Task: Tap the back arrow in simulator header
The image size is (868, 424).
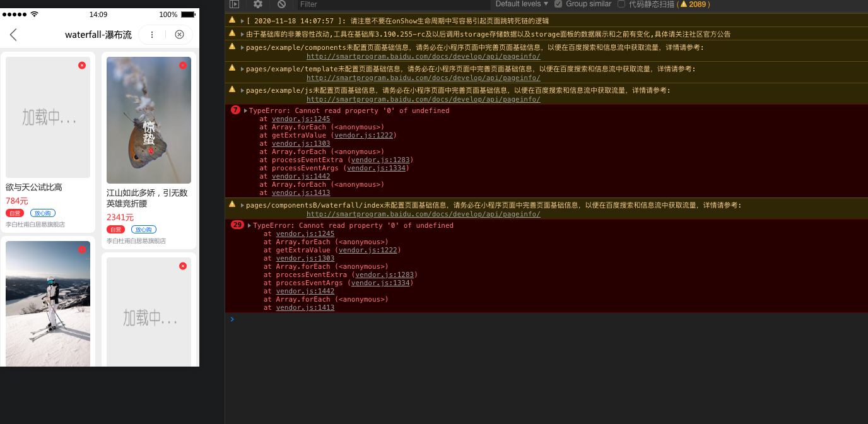Action: [x=13, y=35]
